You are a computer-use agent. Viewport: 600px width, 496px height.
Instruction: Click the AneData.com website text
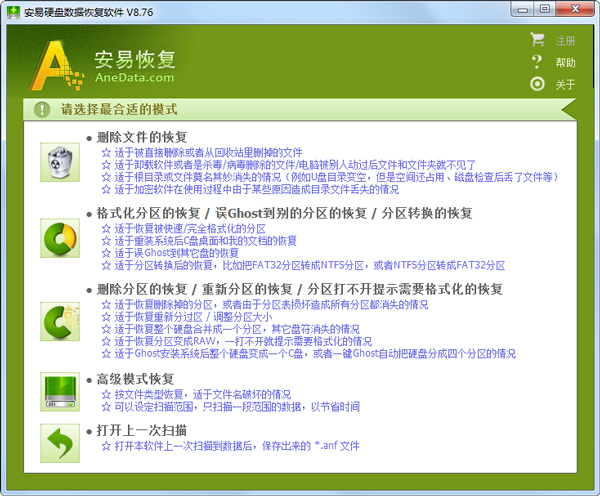pyautogui.click(x=134, y=77)
